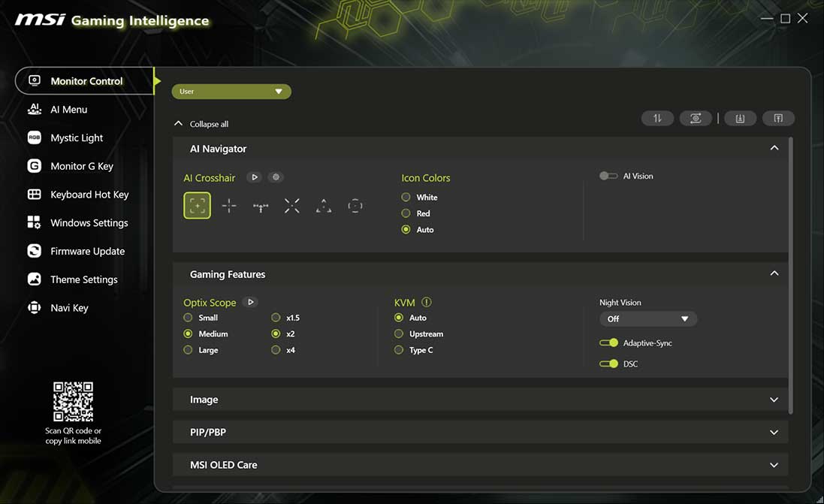This screenshot has width=824, height=504.
Task: Open the AI Menu page
Action: (69, 110)
